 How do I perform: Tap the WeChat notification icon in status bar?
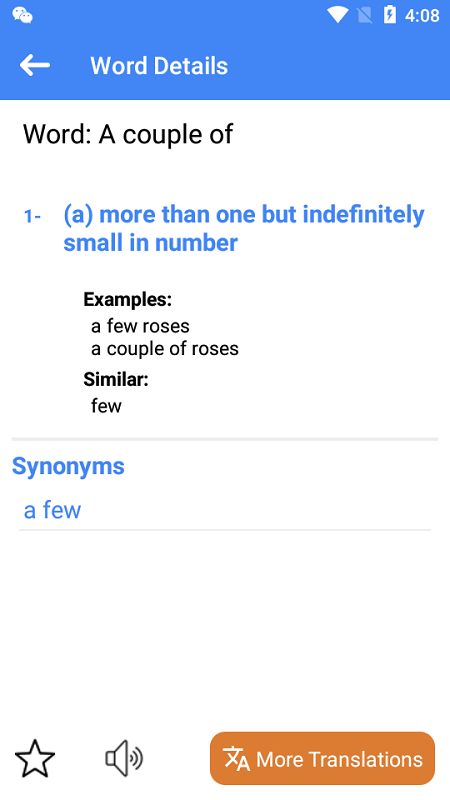point(22,15)
